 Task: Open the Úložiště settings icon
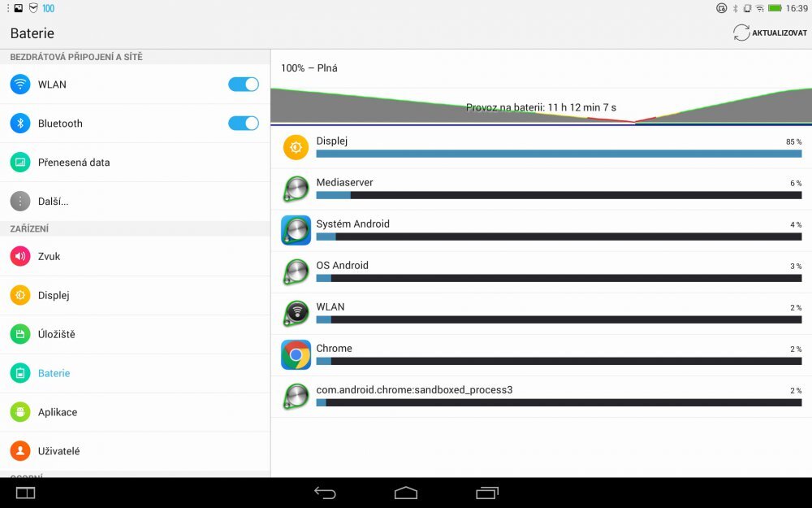pyautogui.click(x=19, y=334)
